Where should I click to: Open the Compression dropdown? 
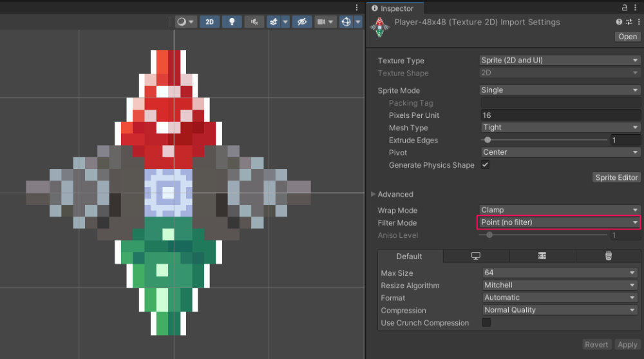560,309
